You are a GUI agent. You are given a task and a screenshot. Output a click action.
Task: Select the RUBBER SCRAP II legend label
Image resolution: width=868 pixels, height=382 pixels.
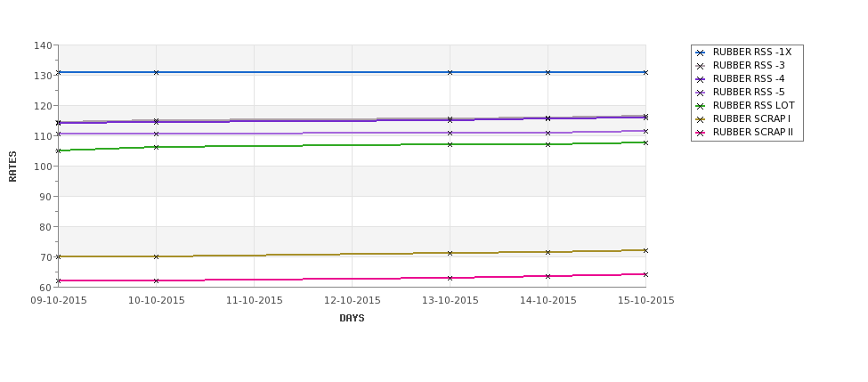[x=753, y=133]
